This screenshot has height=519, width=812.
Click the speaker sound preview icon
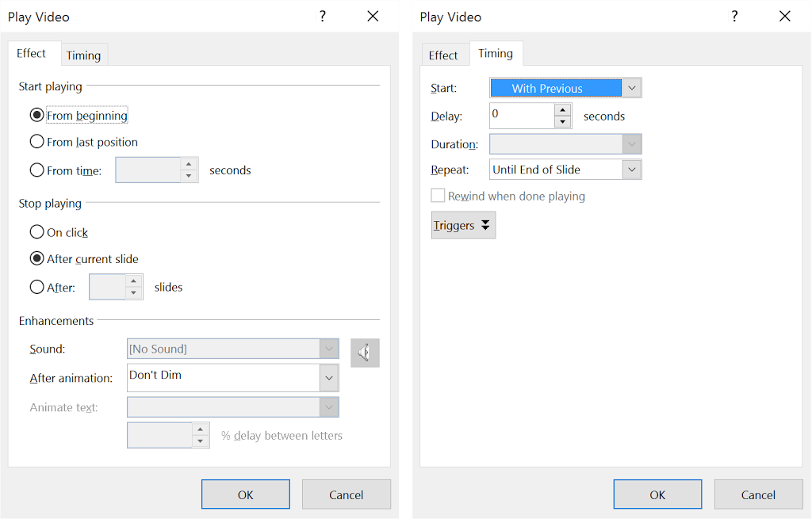(x=365, y=353)
